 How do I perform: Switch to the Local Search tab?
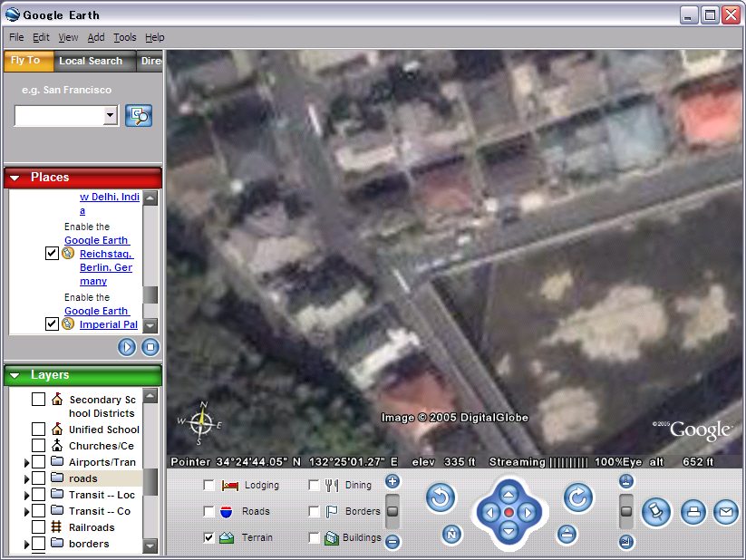point(91,61)
